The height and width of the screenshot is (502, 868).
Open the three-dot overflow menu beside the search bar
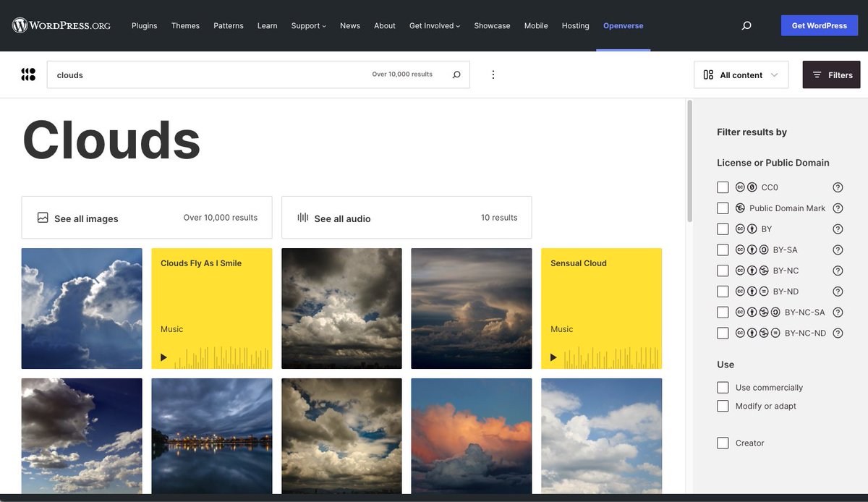click(493, 74)
